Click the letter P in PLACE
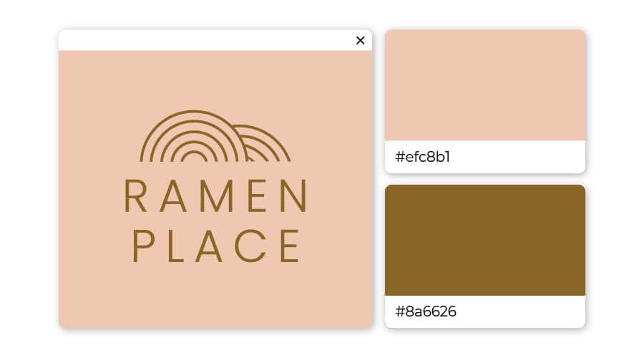Viewport: 644px width, 358px height. tap(143, 246)
